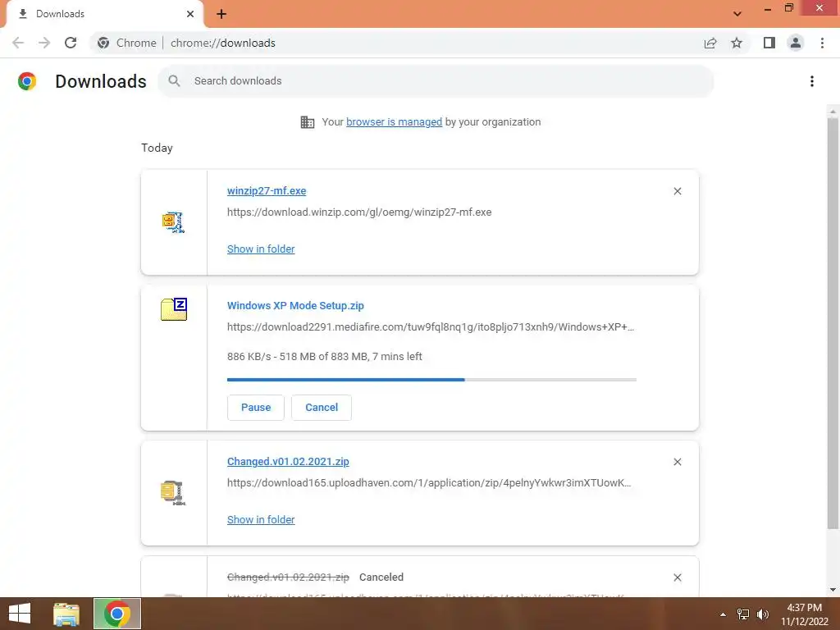
Task: Click the scrollbar up arrow
Action: [x=833, y=112]
